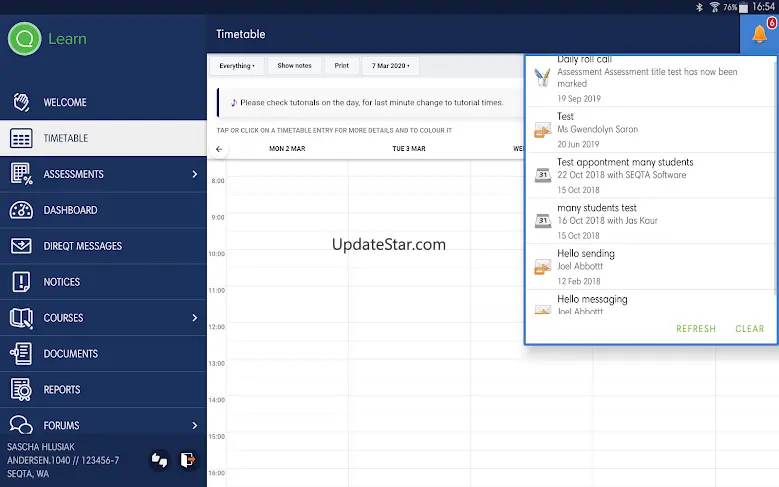This screenshot has width=779, height=487.
Task: Click message icon beside Hello sending
Action: click(543, 267)
